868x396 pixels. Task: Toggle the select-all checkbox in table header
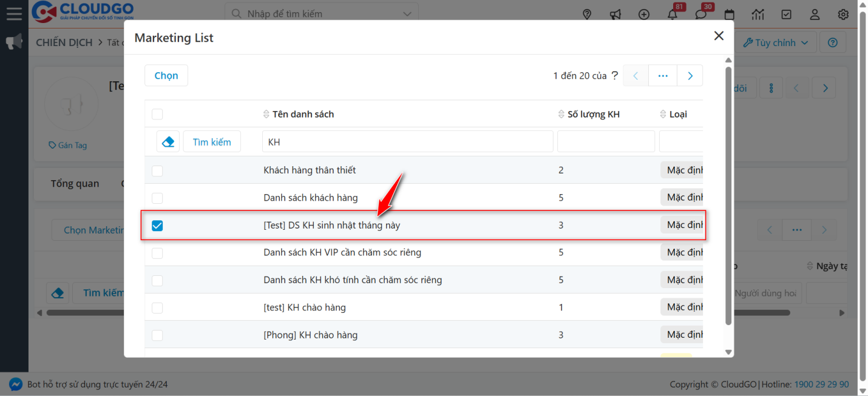point(157,114)
